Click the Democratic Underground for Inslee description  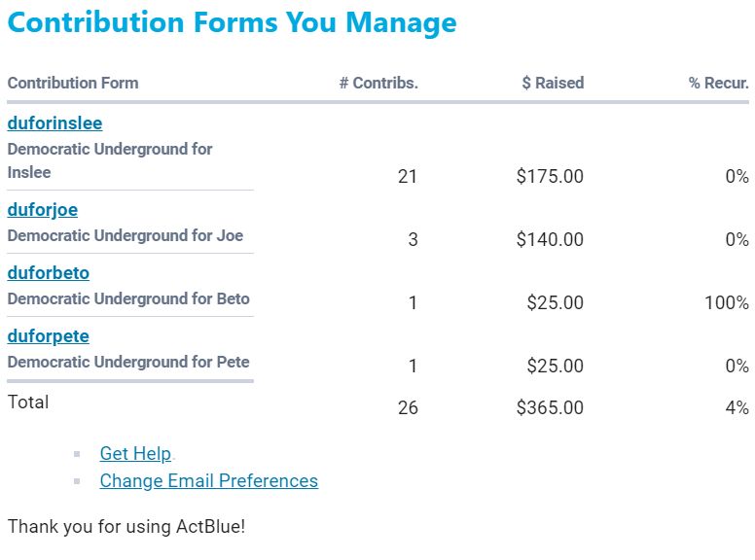pyautogui.click(x=109, y=160)
